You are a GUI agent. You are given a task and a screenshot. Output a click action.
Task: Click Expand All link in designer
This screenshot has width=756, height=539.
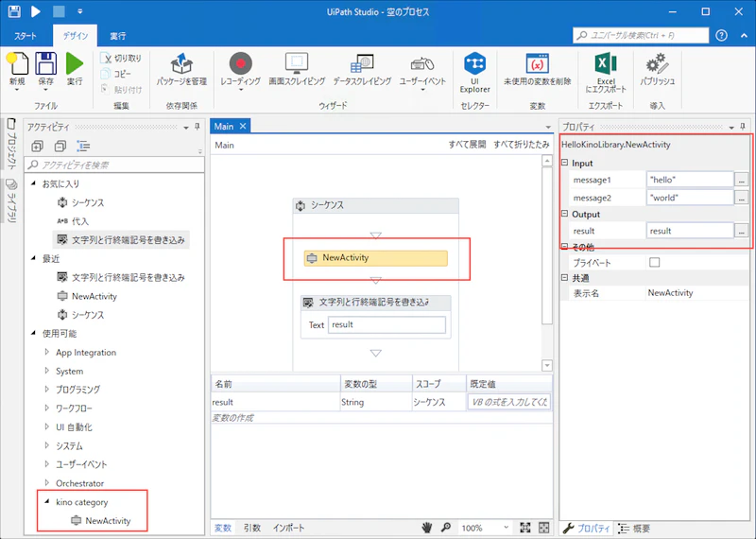pos(467,145)
